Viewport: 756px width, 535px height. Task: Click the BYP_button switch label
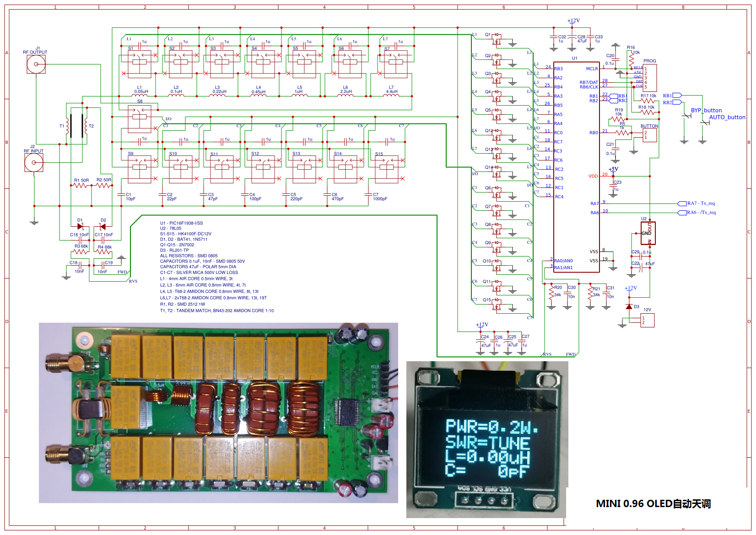(x=706, y=110)
